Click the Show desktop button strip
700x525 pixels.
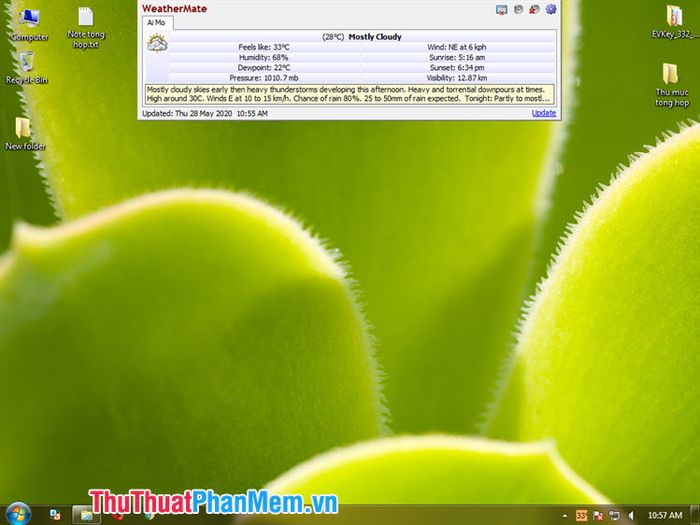point(695,515)
